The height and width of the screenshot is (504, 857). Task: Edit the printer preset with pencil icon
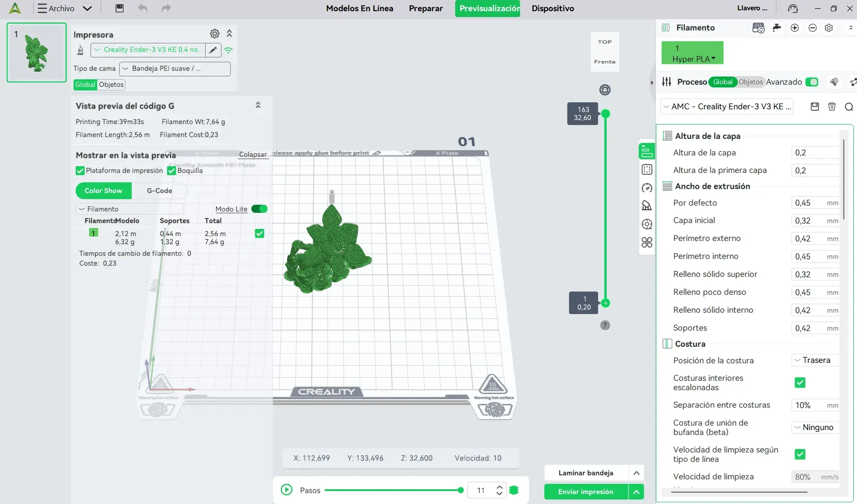213,50
